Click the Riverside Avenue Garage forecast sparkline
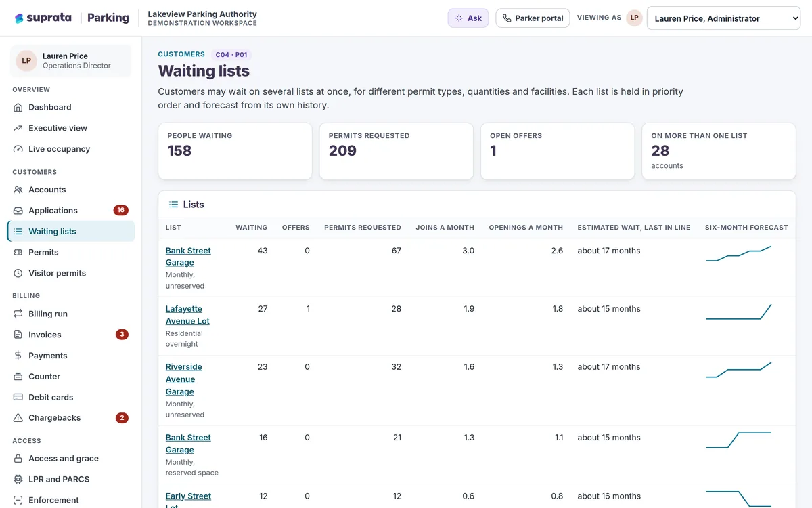This screenshot has height=508, width=812. coord(738,370)
